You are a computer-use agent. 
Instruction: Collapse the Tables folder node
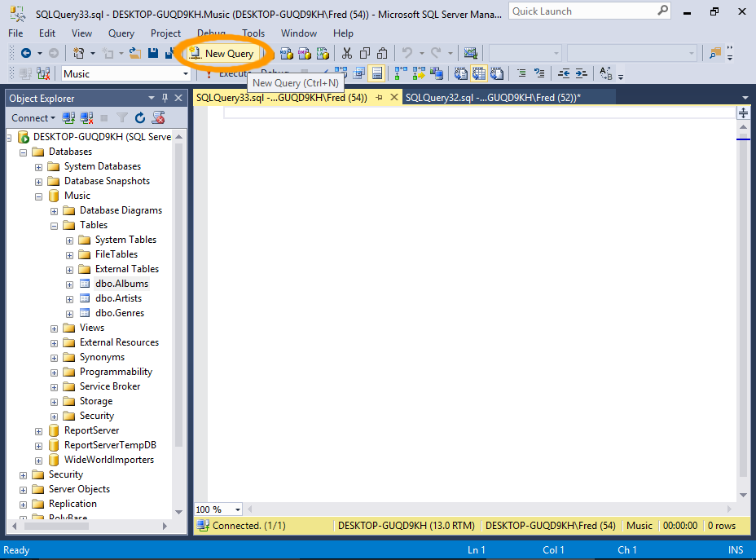55,225
